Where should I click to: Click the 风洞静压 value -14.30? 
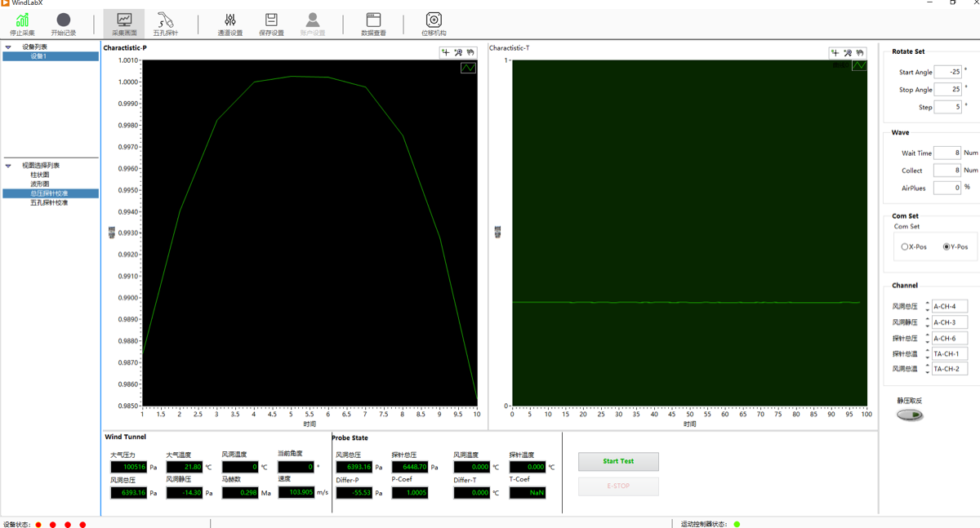click(184, 493)
